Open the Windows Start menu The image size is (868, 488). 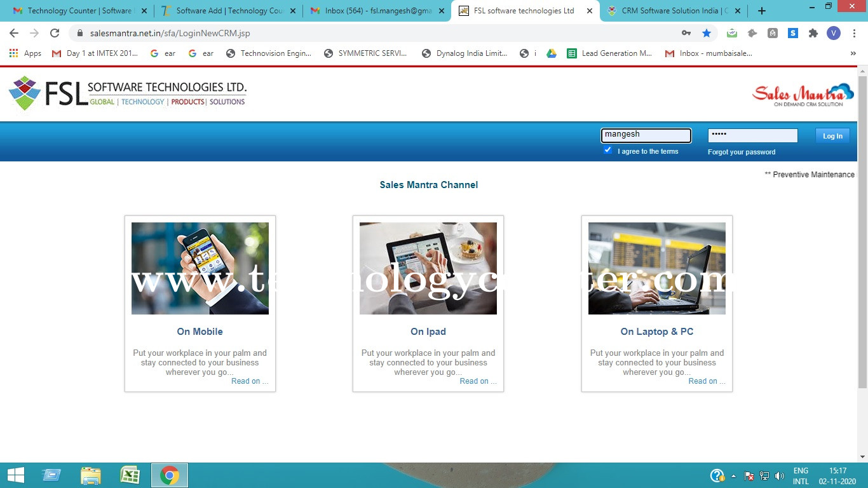(x=15, y=475)
